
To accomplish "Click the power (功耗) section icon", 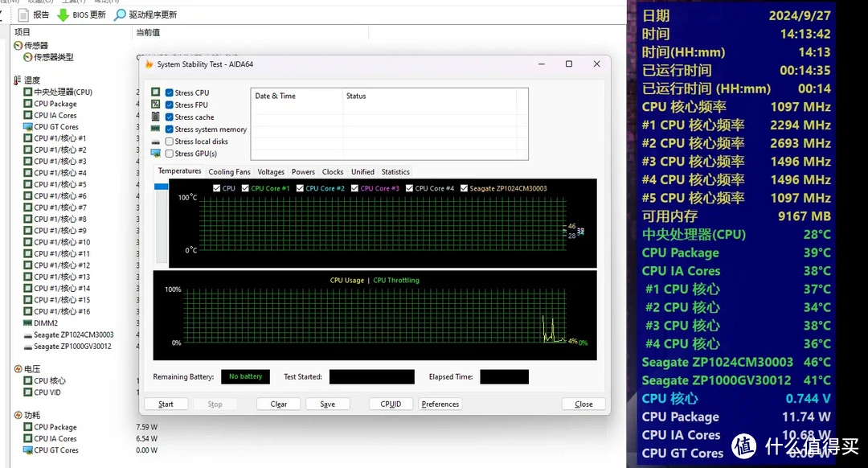I will (x=18, y=415).
